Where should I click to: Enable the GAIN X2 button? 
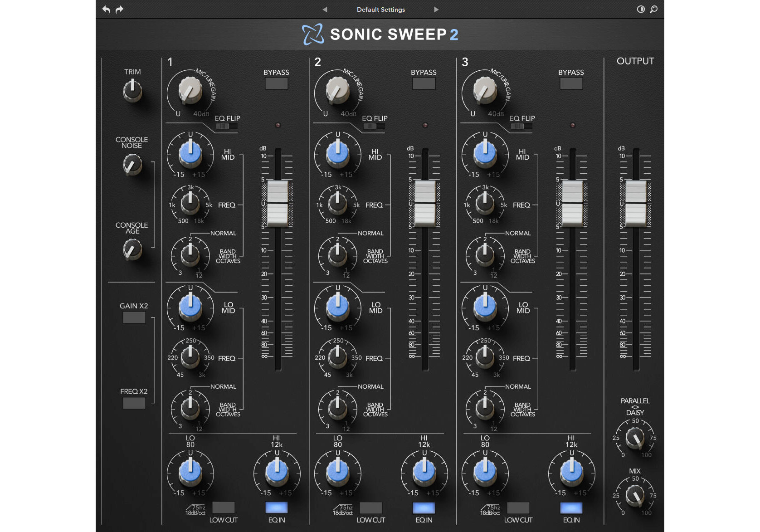point(134,317)
